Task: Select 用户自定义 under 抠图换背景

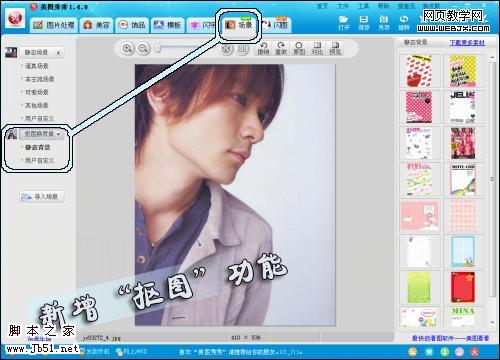Action: coord(39,161)
